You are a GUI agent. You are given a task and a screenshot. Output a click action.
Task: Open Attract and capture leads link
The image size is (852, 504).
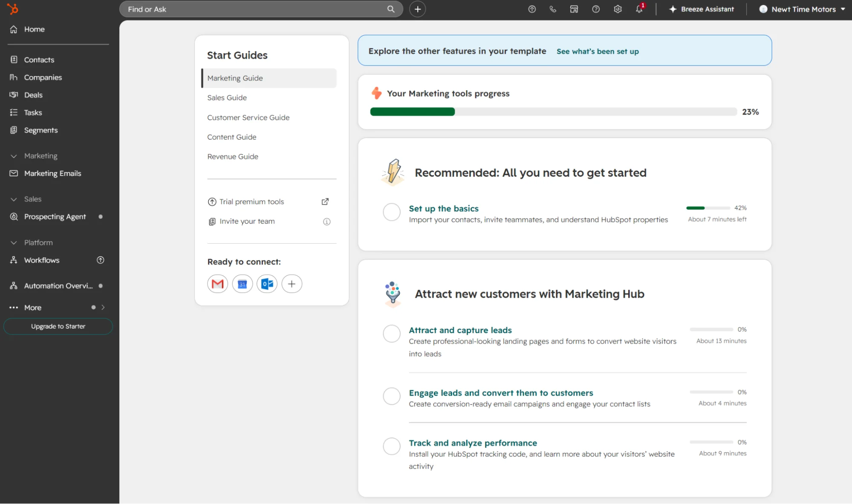coord(460,330)
